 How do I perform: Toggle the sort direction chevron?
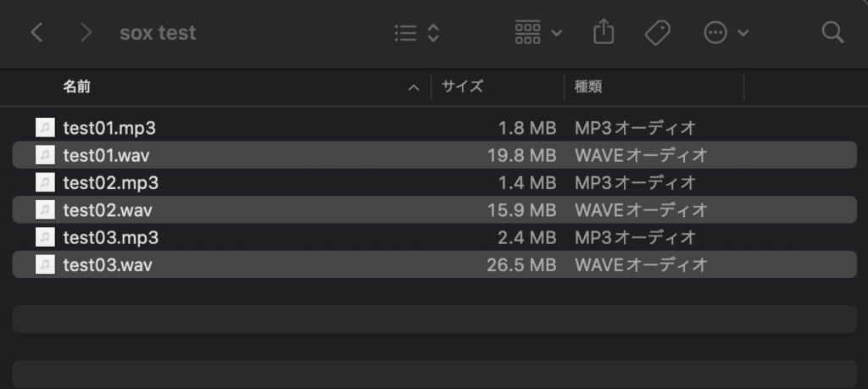414,87
